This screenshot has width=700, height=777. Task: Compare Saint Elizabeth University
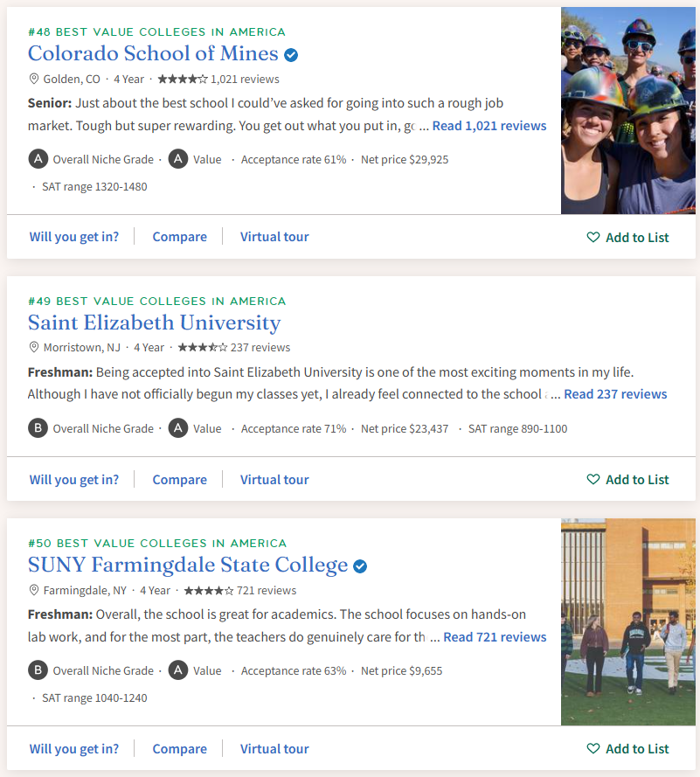[x=179, y=479]
